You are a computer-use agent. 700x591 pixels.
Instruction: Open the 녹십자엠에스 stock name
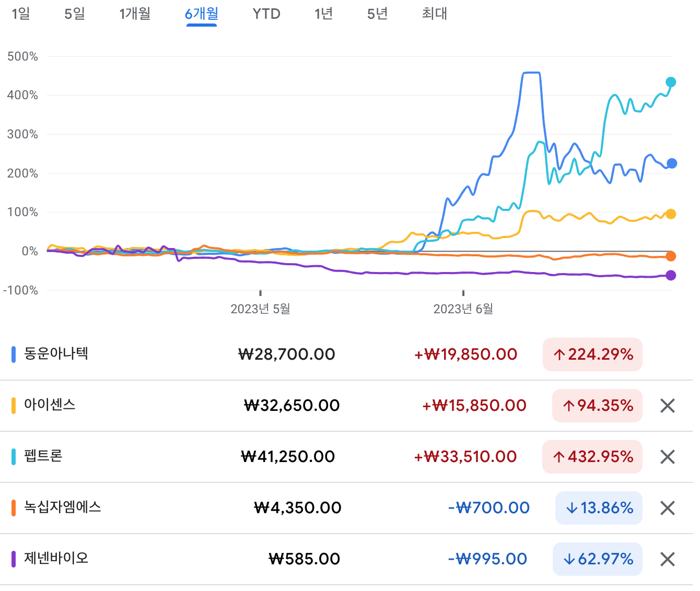63,507
